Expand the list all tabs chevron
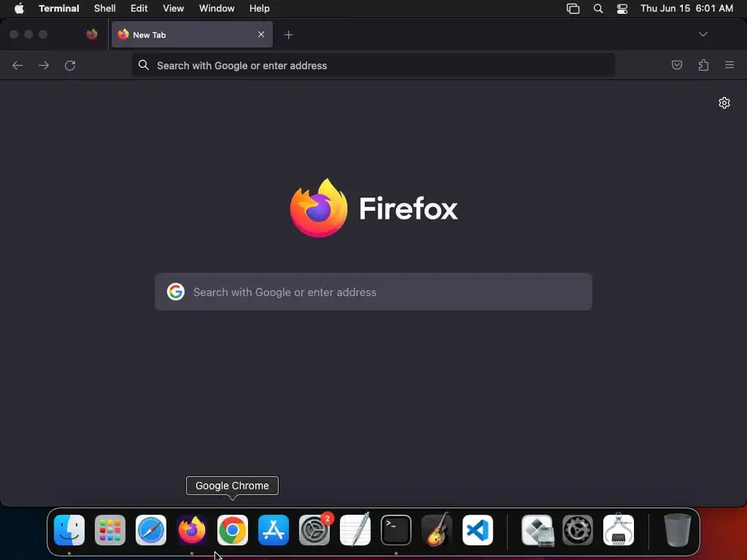Screen dimensions: 747x560 [703, 34]
